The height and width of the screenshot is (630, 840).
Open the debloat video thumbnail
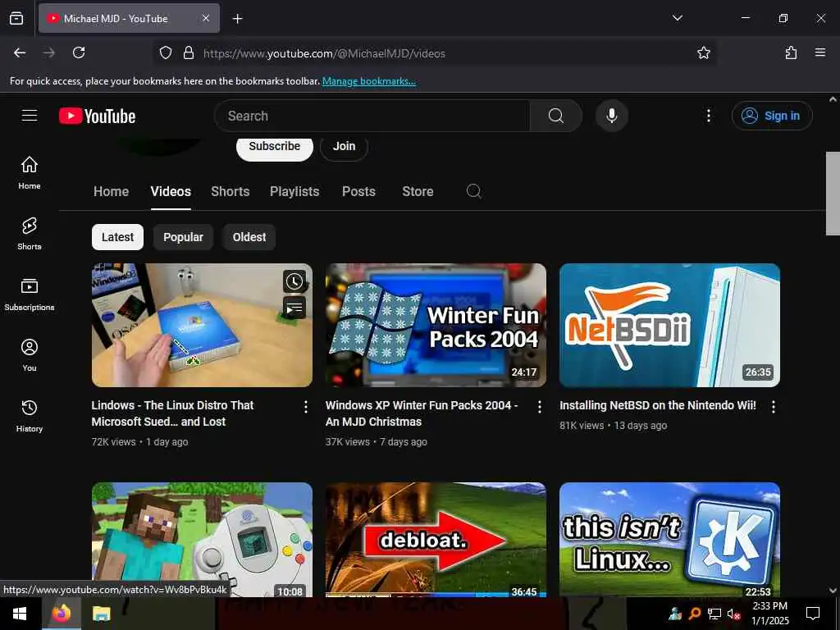click(x=436, y=540)
